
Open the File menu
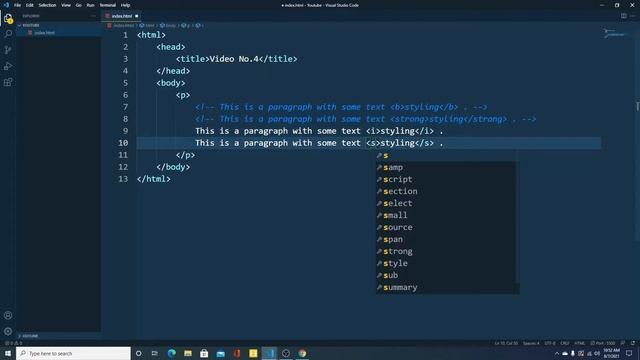coord(18,5)
